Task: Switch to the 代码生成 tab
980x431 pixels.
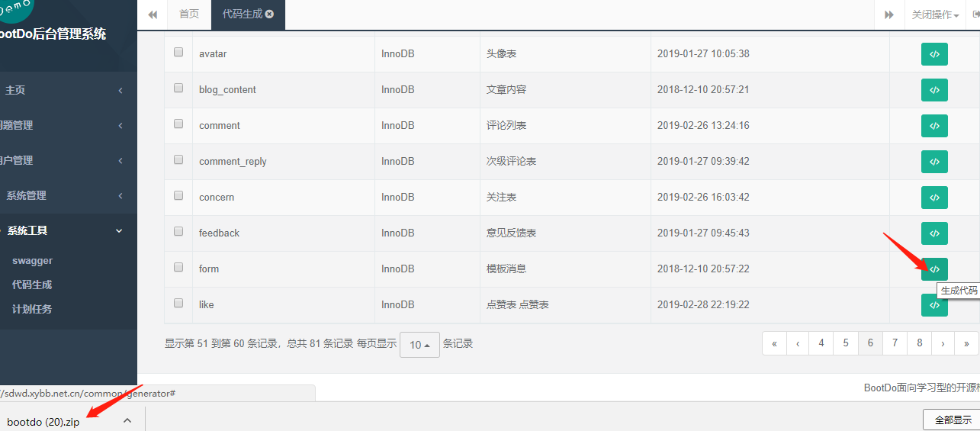Action: pos(248,14)
